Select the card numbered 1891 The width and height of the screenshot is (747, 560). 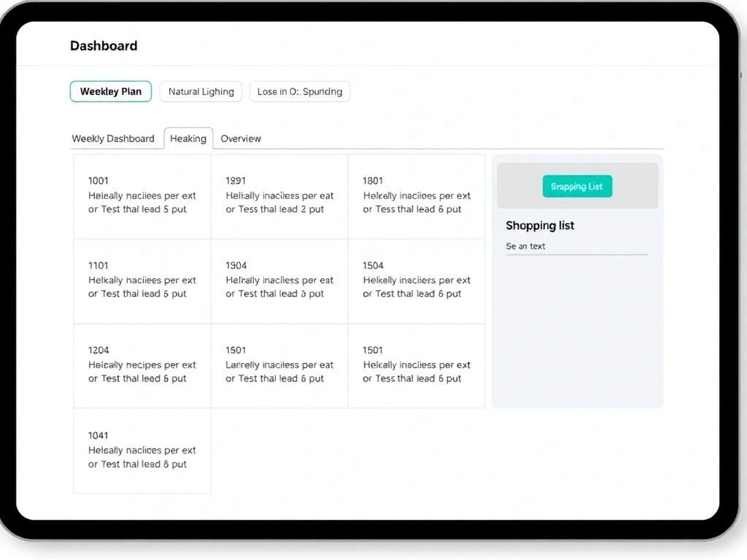point(279,196)
